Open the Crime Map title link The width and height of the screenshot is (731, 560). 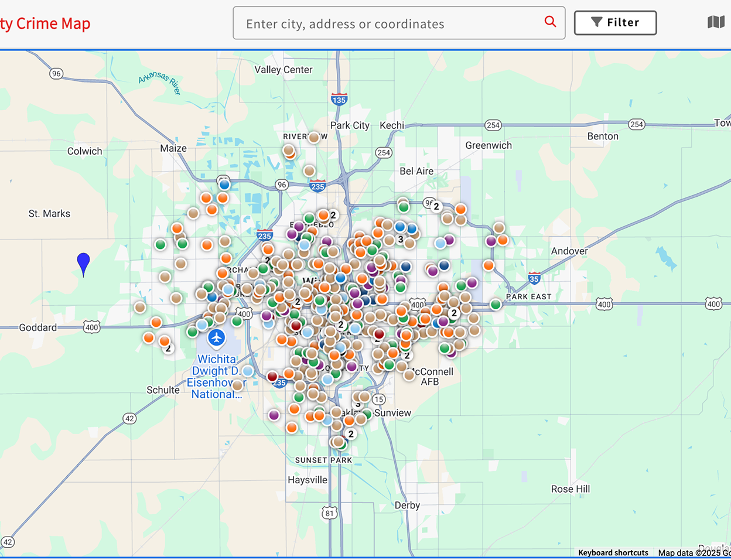[45, 23]
